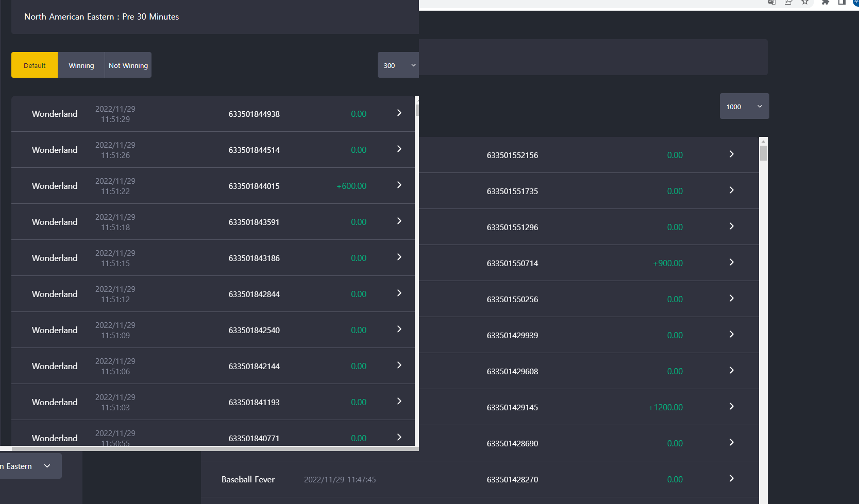Open chevron of the +900.00 background row

pyautogui.click(x=731, y=262)
